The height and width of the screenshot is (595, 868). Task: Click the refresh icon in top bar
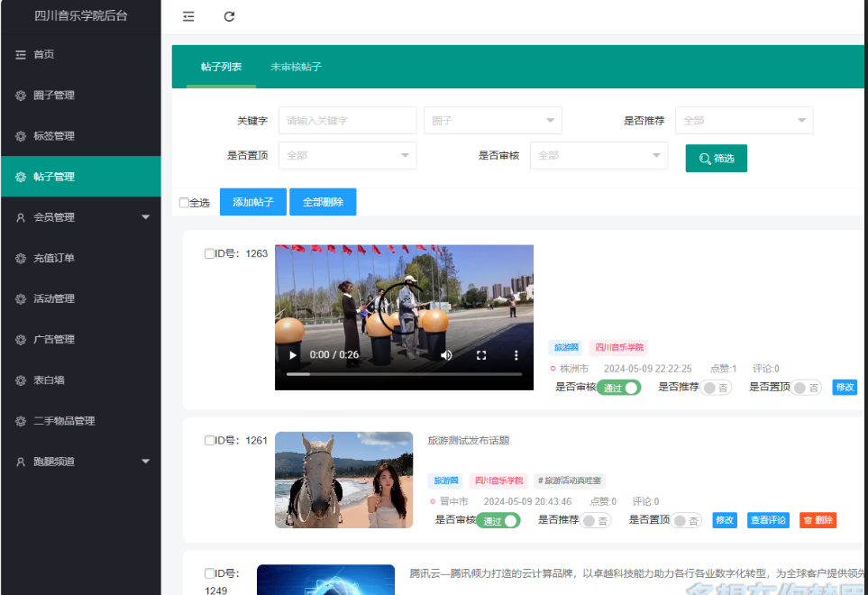tap(229, 16)
